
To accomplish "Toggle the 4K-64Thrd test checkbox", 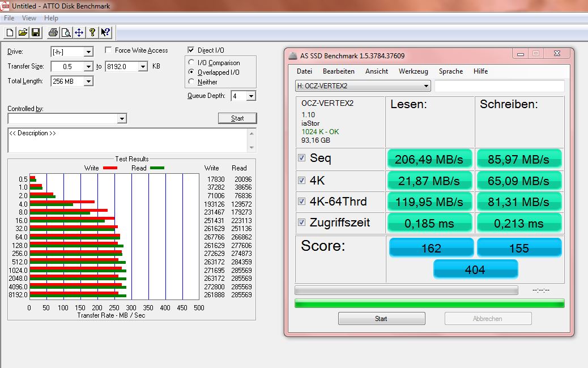I will [301, 201].
